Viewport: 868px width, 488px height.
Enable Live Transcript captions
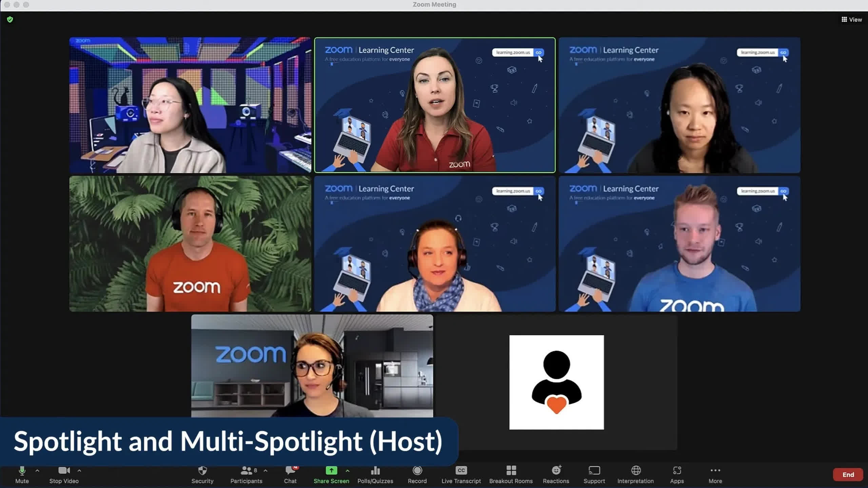461,474
